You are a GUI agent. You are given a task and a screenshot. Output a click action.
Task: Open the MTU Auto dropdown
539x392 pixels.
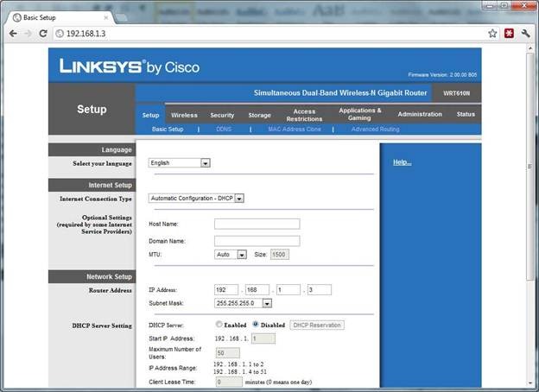click(x=231, y=255)
